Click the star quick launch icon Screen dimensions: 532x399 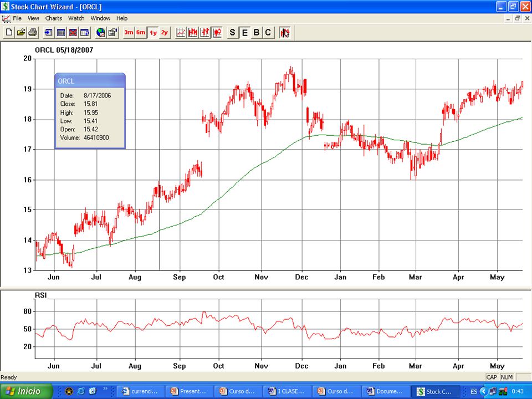pos(69,391)
